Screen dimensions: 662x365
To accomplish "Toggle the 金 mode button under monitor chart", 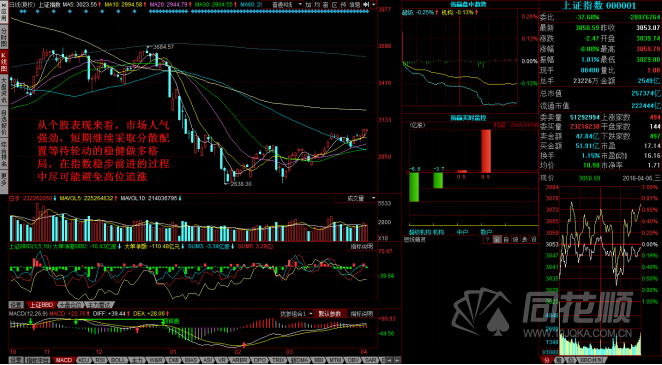I will click(x=497, y=239).
